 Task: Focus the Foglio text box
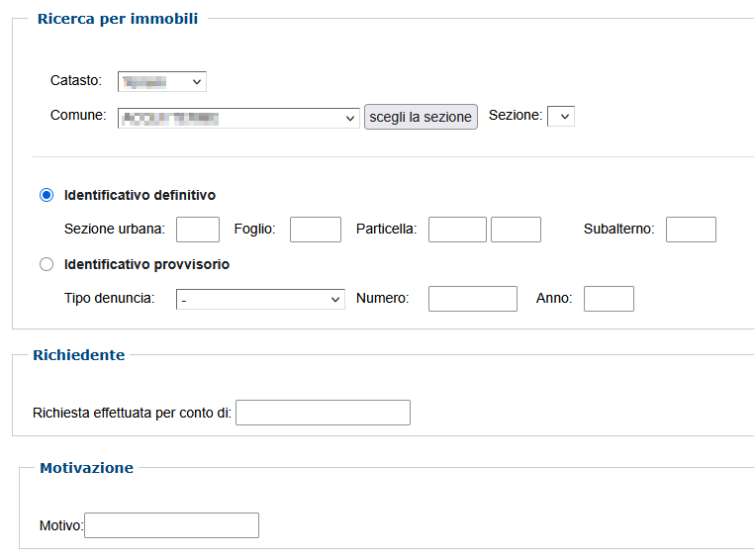315,230
